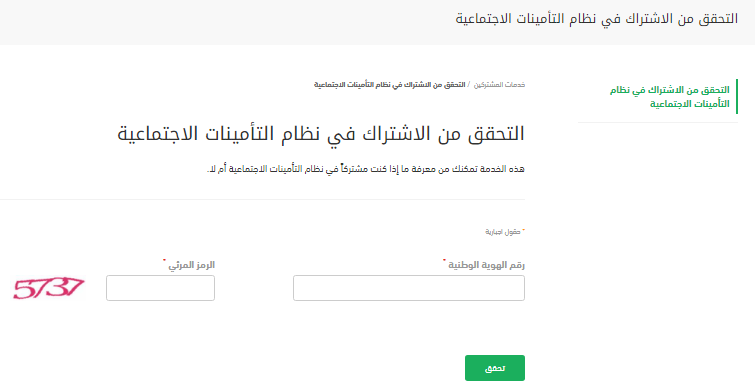The image size is (755, 387).
Task: Click the red asterisk before حقول اجبارية
Action: coord(523,231)
